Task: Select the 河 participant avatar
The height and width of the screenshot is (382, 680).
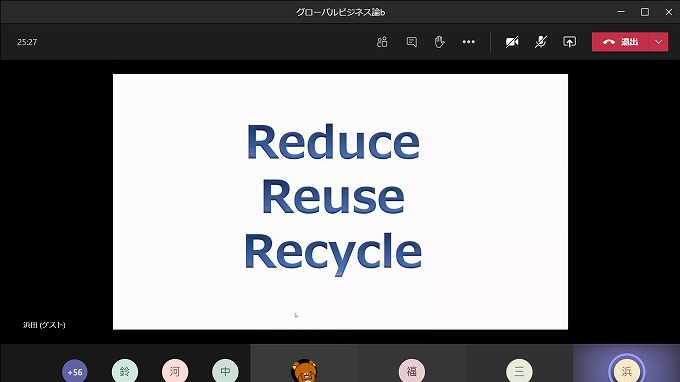Action: click(175, 372)
